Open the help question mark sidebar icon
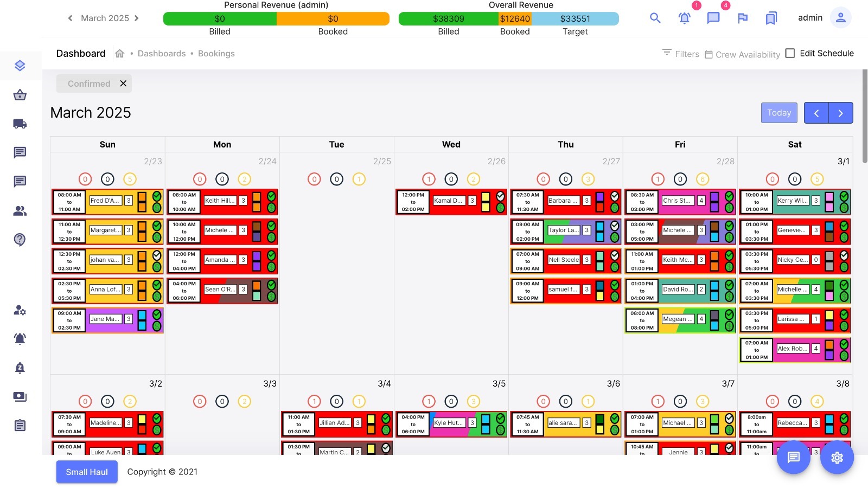The image size is (868, 488). coord(20,239)
